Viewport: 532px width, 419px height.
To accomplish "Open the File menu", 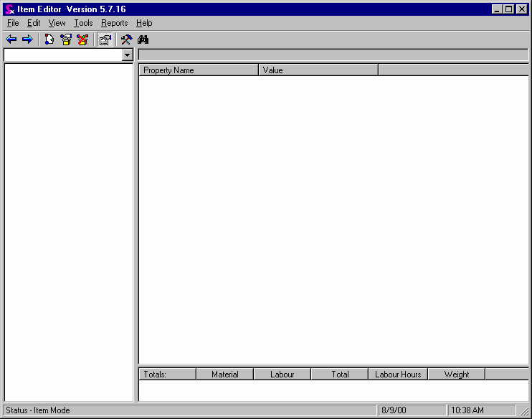I will tap(13, 23).
